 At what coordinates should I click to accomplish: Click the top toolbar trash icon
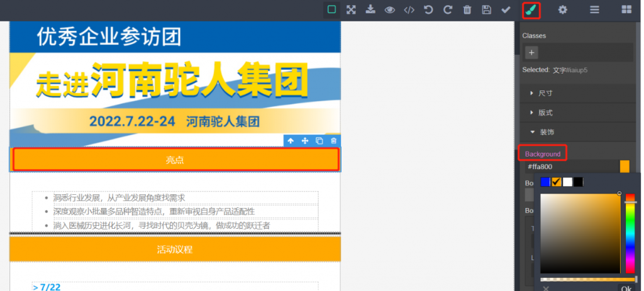coord(467,10)
